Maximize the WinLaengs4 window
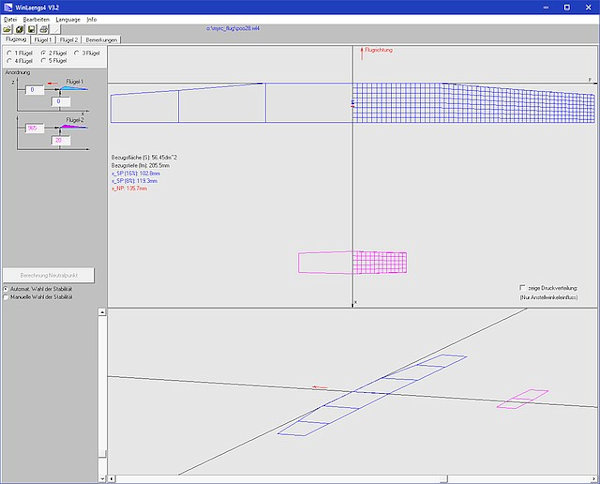This screenshot has width=600, height=484. tap(567, 7)
